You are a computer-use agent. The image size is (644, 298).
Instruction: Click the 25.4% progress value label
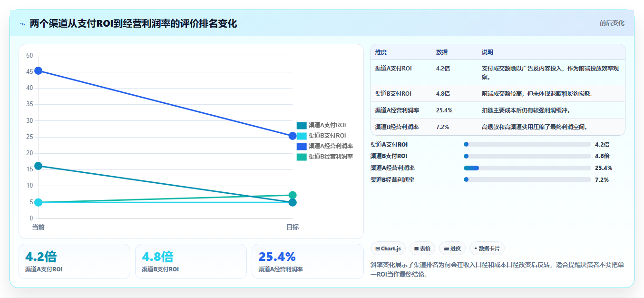tap(604, 168)
